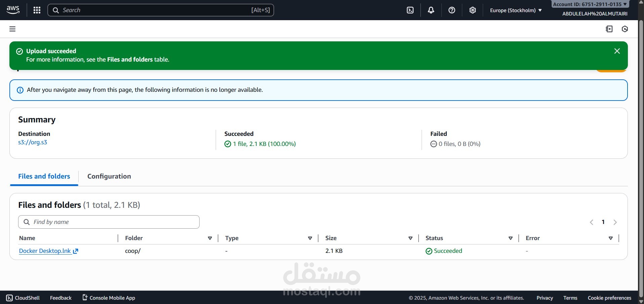Click the Find by name search field
This screenshot has width=644, height=304.
tap(109, 222)
